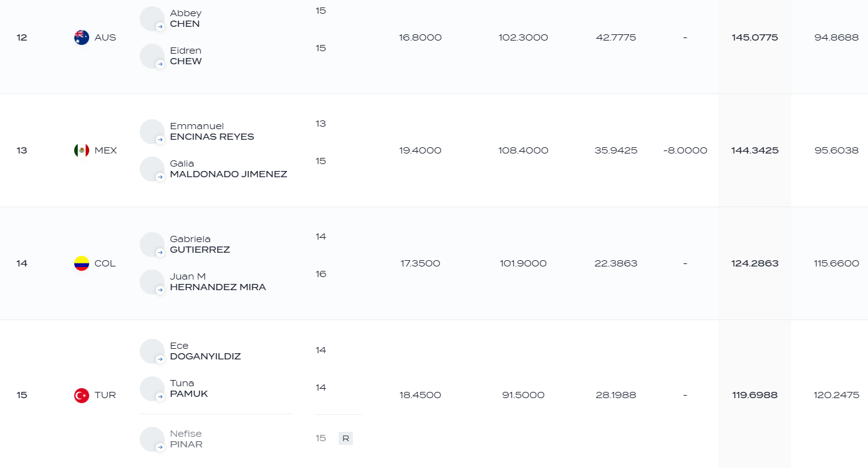Click Nefise Pinar's reserve athlete avatar
This screenshot has height=468, width=868.
point(152,439)
